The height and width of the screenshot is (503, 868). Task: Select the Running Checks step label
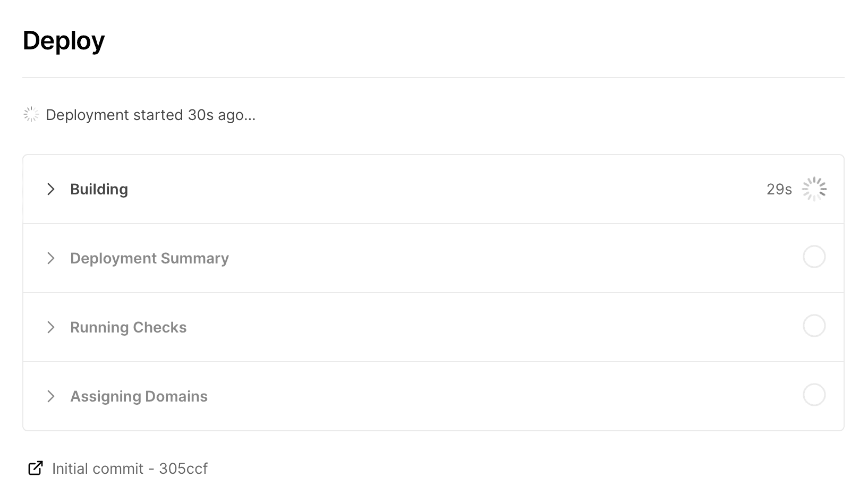128,328
